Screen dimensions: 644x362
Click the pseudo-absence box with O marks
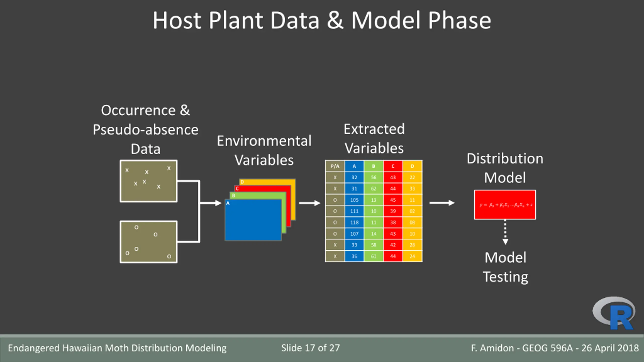(x=149, y=242)
